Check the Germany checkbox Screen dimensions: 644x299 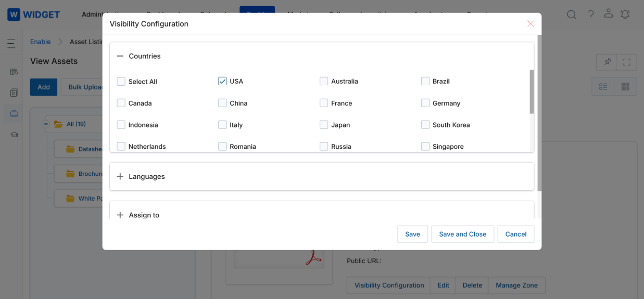point(425,103)
